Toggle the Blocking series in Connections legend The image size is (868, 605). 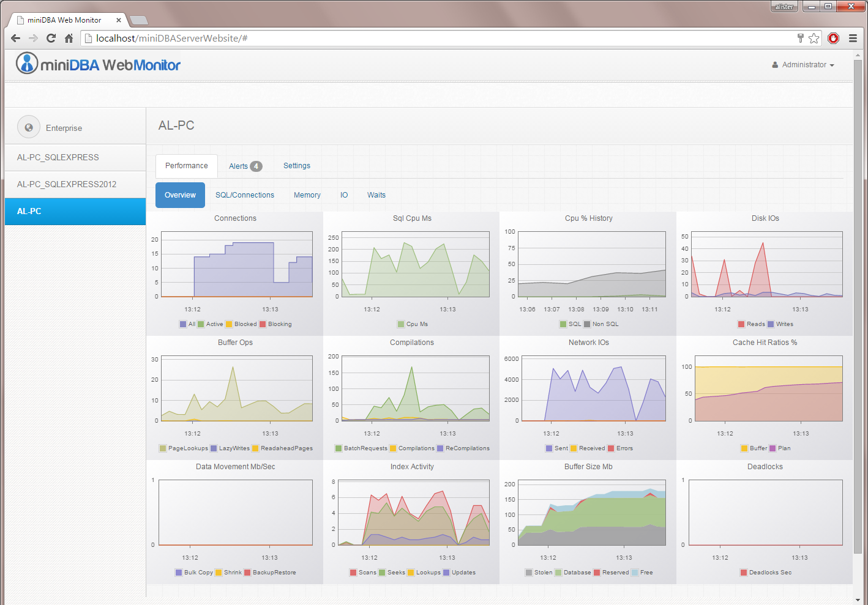pos(275,324)
